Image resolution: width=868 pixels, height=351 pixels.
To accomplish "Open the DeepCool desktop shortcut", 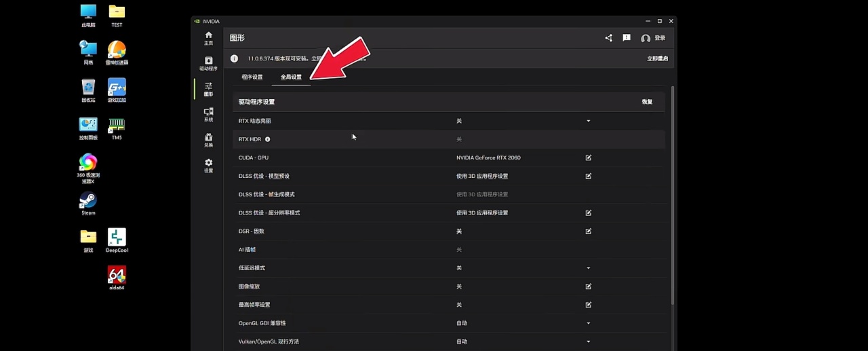I will click(x=117, y=240).
